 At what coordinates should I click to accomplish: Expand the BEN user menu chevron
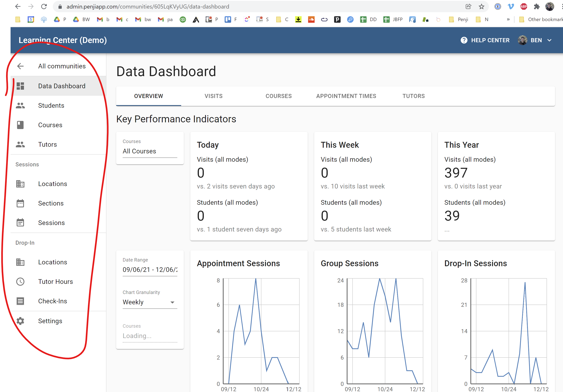point(550,40)
